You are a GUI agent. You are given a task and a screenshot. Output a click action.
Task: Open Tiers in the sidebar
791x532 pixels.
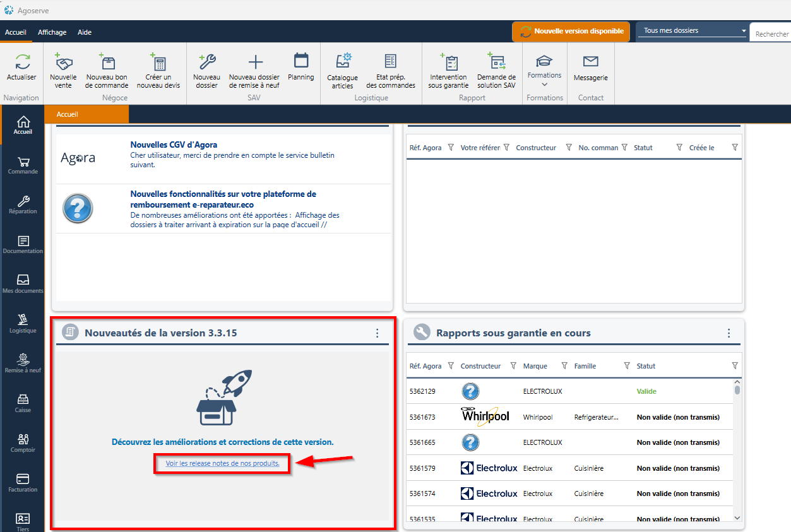[x=23, y=523]
